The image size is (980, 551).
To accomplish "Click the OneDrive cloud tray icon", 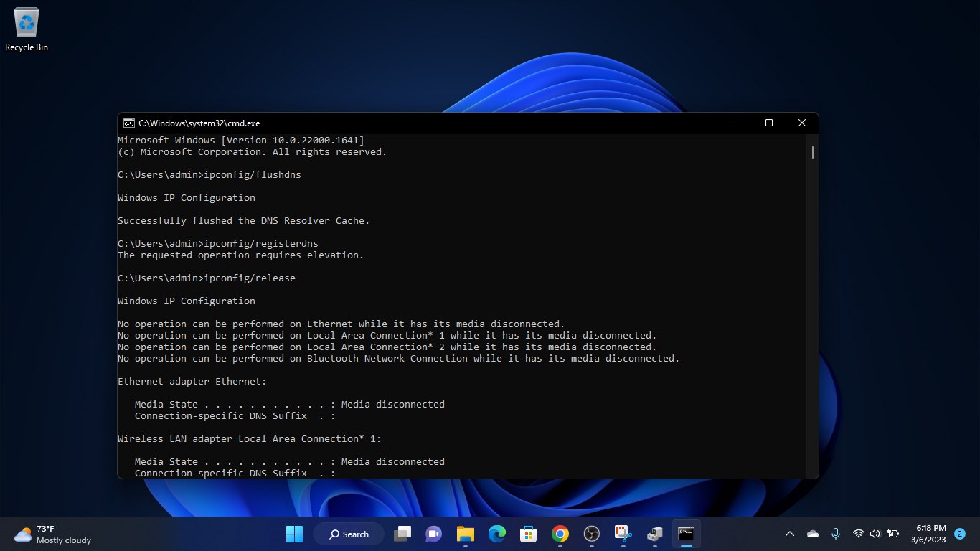I will tap(813, 534).
